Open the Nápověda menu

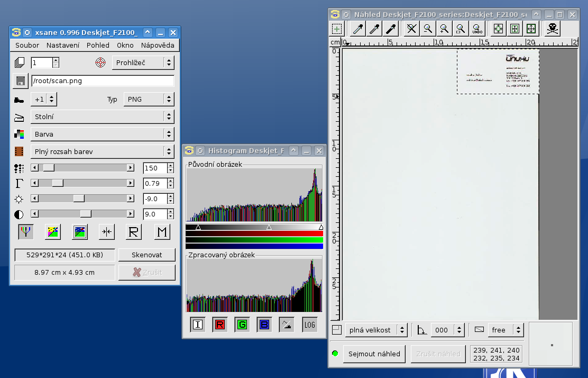point(158,46)
